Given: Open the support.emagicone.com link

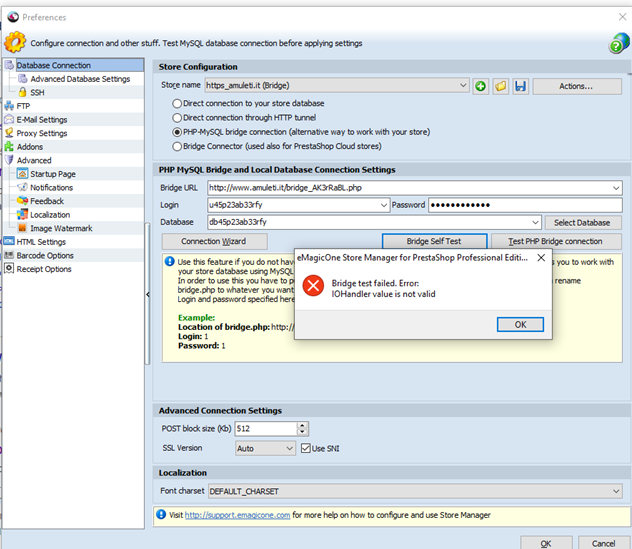Looking at the screenshot, I should click(x=237, y=515).
